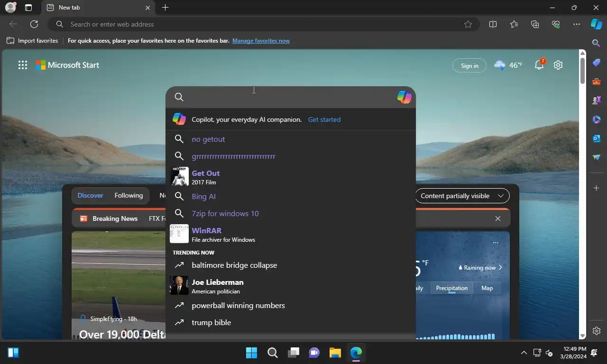Click the weather 46°F widget

pyautogui.click(x=508, y=65)
